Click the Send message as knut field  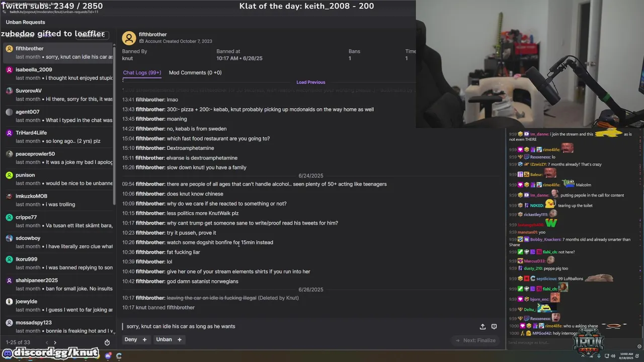click(569, 342)
